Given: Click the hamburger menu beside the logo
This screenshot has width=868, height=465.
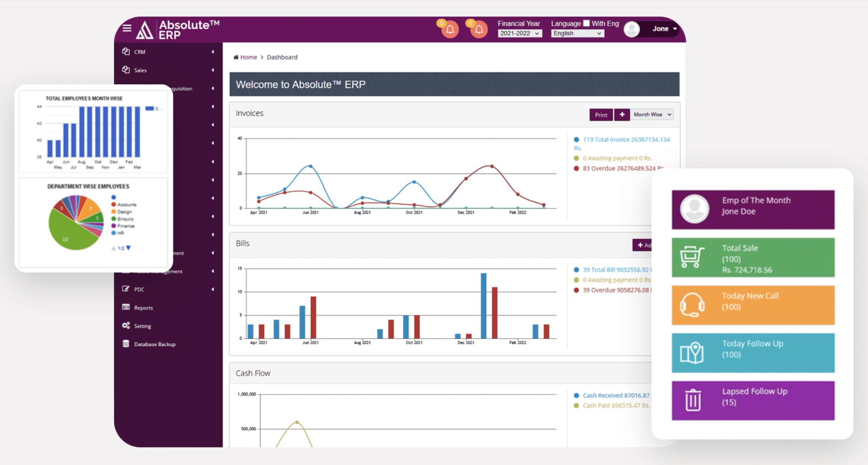Looking at the screenshot, I should 126,28.
